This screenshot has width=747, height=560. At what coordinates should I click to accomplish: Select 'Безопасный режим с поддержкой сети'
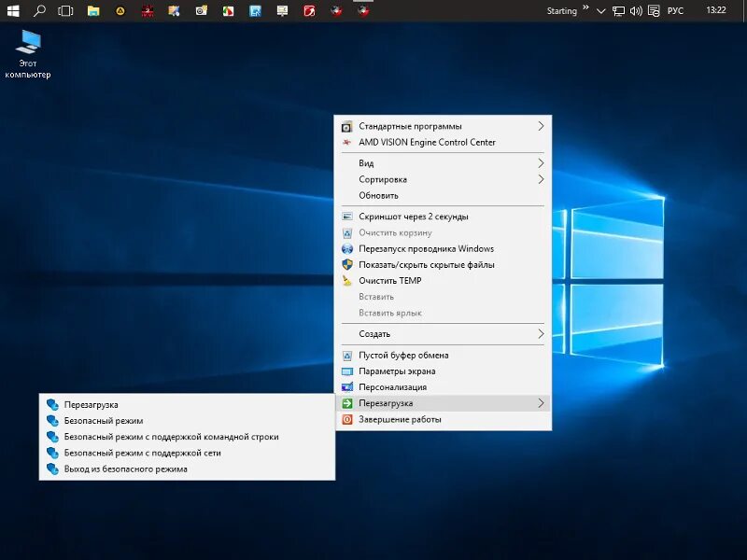tap(187, 453)
